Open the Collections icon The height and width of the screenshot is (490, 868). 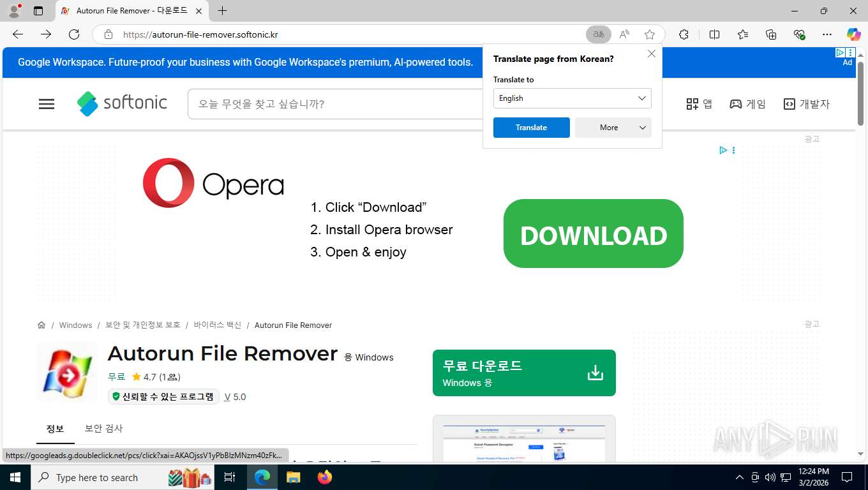click(x=771, y=34)
